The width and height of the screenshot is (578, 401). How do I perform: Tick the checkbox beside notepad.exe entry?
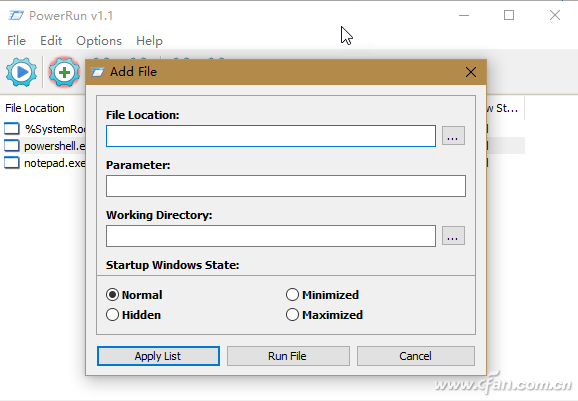(12, 163)
